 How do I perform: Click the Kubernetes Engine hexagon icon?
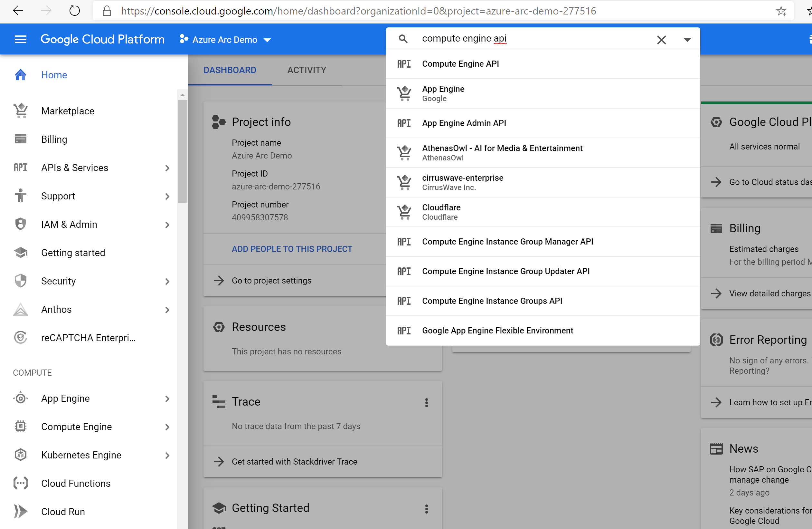click(21, 455)
